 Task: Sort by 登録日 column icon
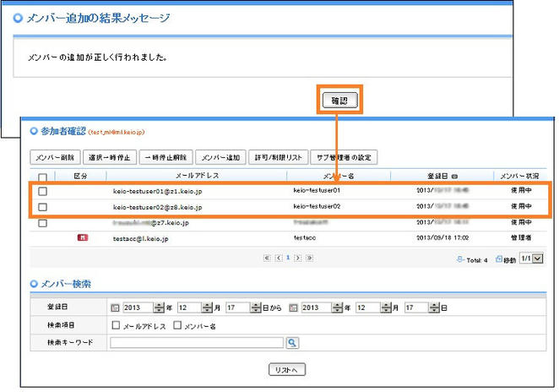[x=456, y=177]
